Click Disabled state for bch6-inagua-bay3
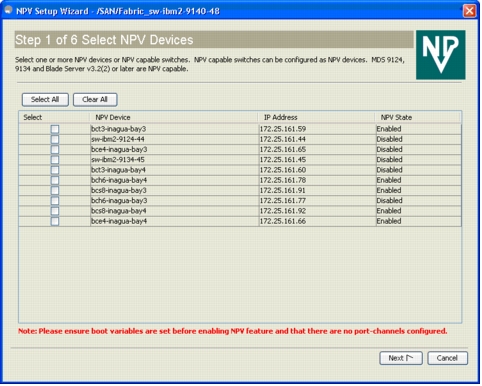Image resolution: width=482 pixels, height=386 pixels. pyautogui.click(x=390, y=201)
